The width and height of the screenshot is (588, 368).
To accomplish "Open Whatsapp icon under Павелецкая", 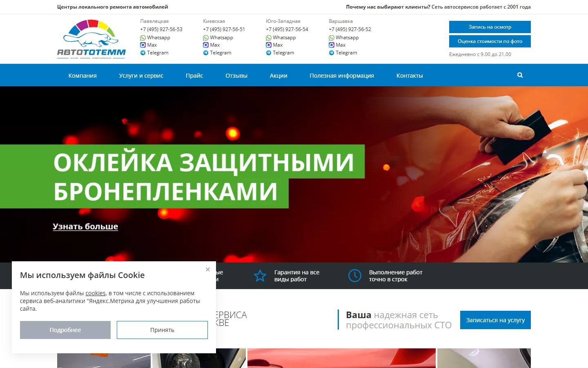I will 143,38.
